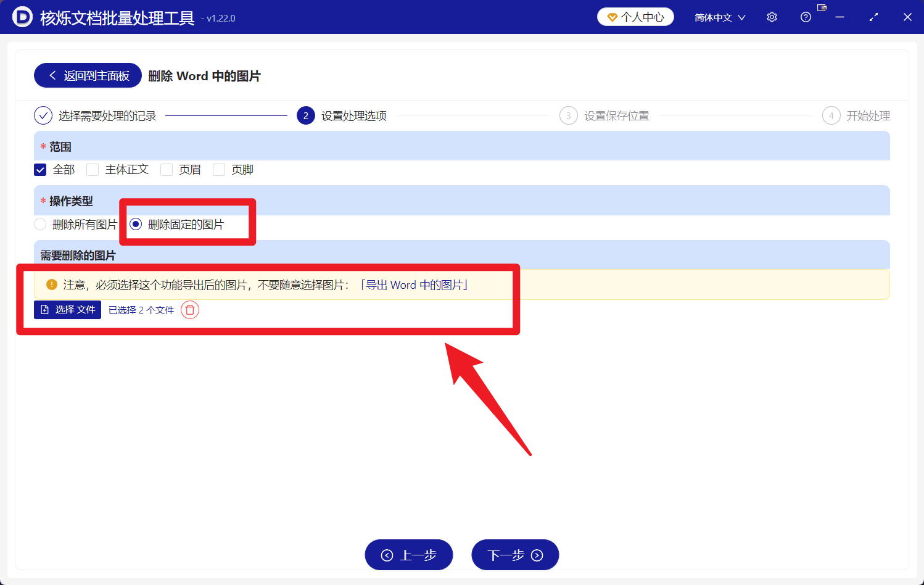Click the warning icon in the yellow notice

point(51,284)
